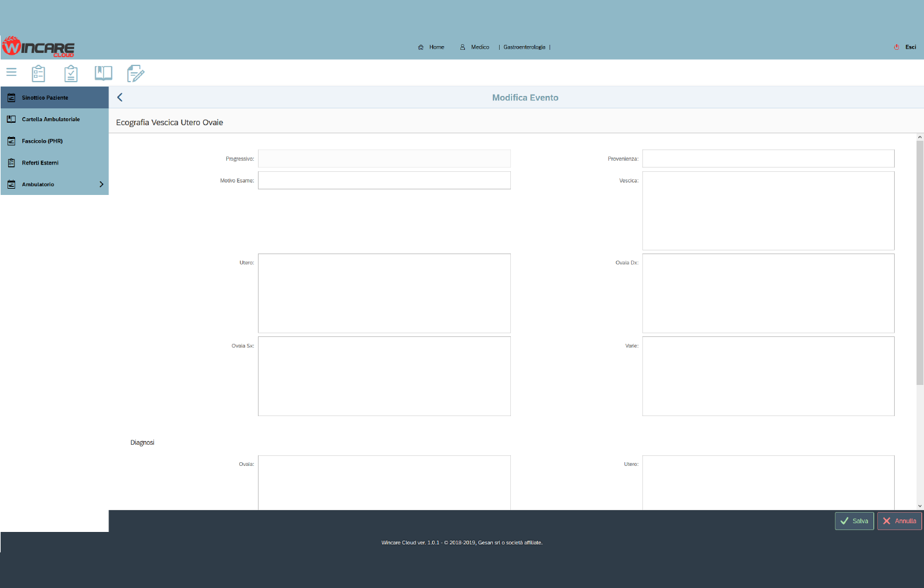Click the Medico user link
Viewport: 924px width, 588px height.
pos(479,47)
